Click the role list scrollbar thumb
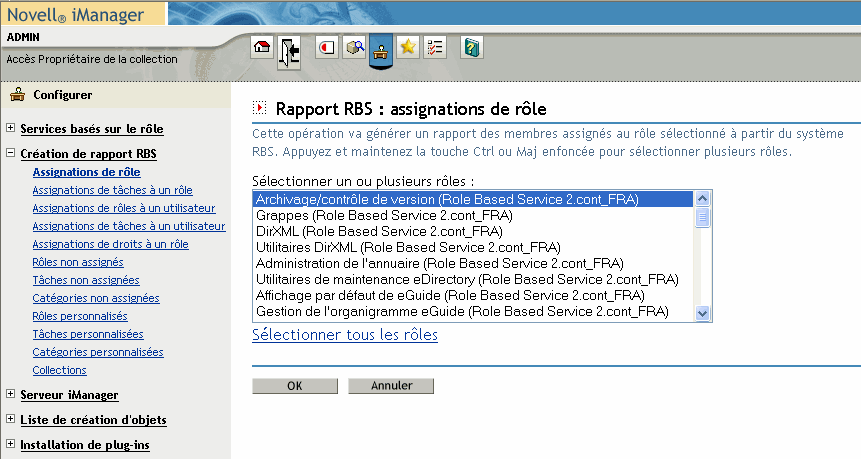Viewport: 861px width, 459px height. tap(702, 217)
